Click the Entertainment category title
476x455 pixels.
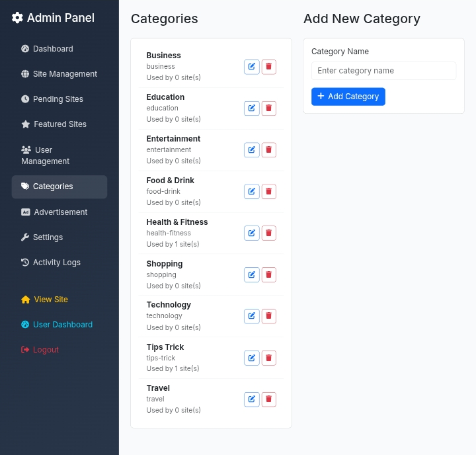coord(173,138)
